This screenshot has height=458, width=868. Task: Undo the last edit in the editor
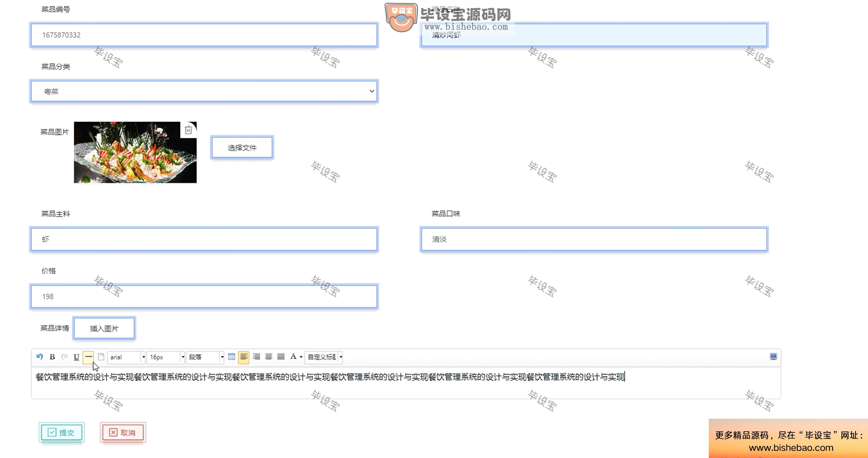(x=40, y=357)
